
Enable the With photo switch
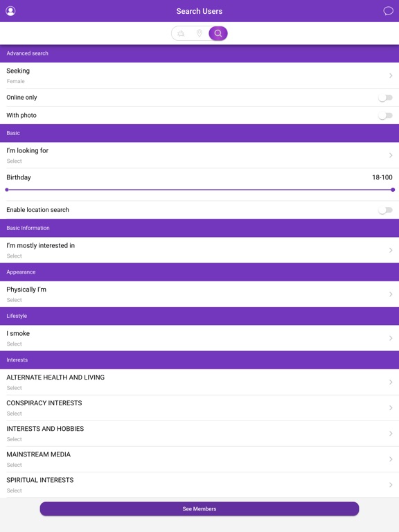click(x=385, y=116)
